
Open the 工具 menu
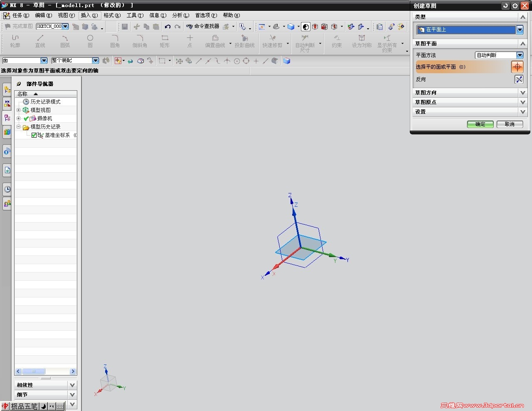[135, 15]
